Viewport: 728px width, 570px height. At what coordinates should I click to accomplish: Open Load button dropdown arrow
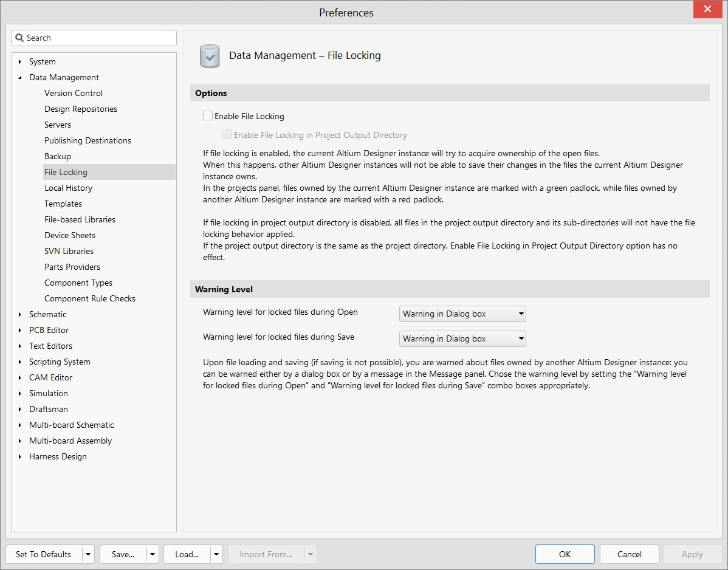(216, 554)
